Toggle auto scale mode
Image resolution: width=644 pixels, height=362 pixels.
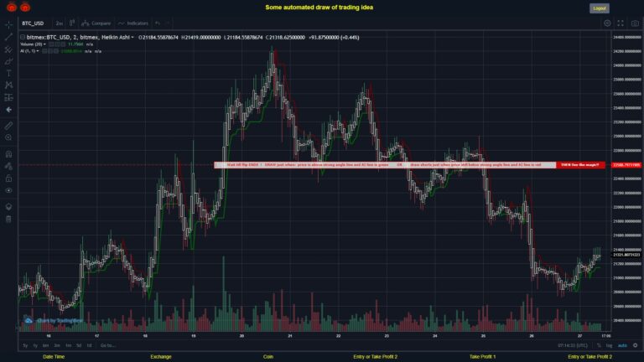pos(622,345)
